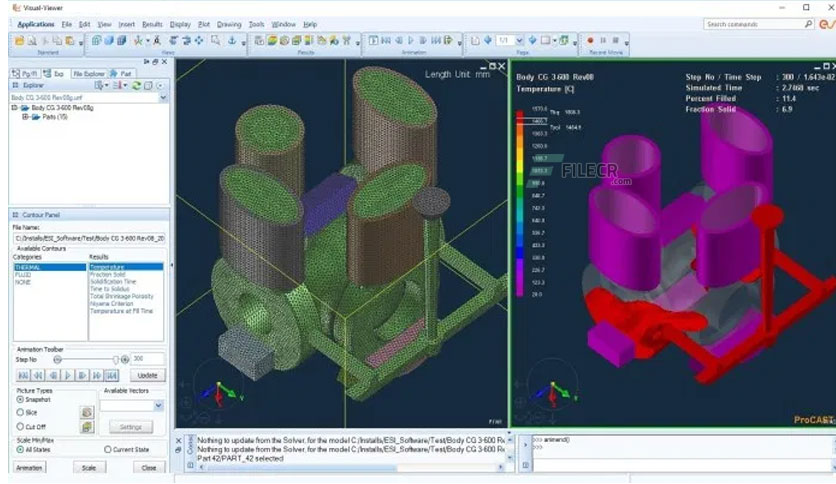Image resolution: width=836 pixels, height=484 pixels.
Task: Click the paste icon in Standard toolbar
Action: click(69, 41)
